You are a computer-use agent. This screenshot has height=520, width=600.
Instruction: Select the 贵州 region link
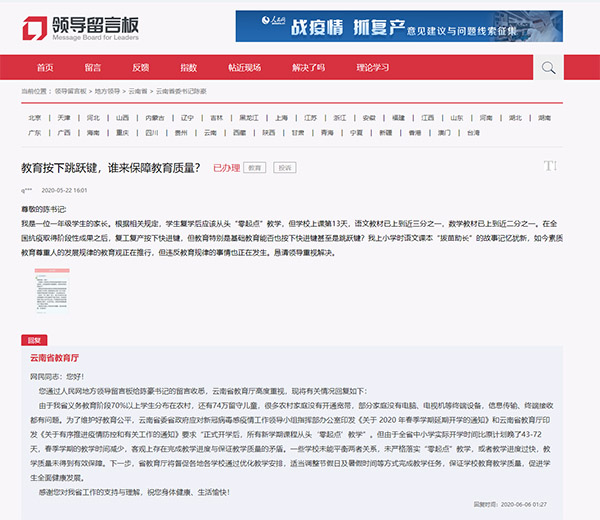coord(181,133)
